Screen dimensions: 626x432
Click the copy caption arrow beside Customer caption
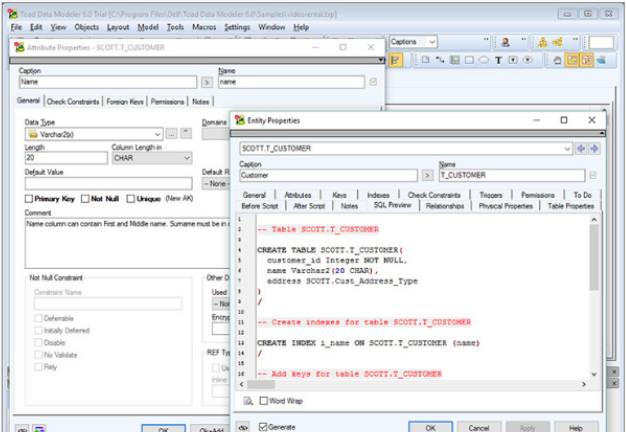pyautogui.click(x=427, y=175)
